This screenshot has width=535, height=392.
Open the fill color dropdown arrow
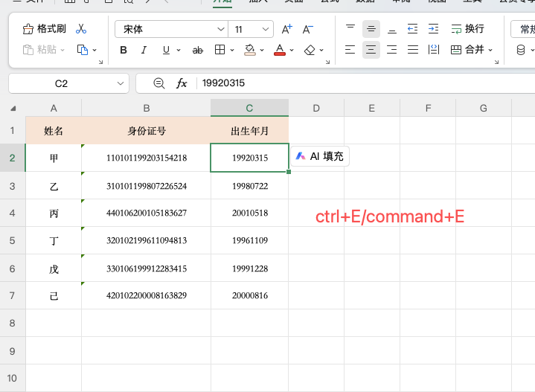(262, 50)
